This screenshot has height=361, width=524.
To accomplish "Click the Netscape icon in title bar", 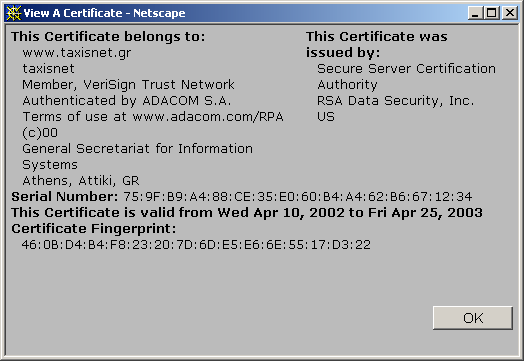I will coord(13,13).
